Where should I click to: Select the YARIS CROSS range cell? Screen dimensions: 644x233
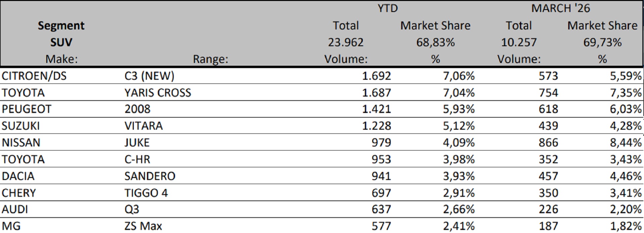[x=157, y=93]
